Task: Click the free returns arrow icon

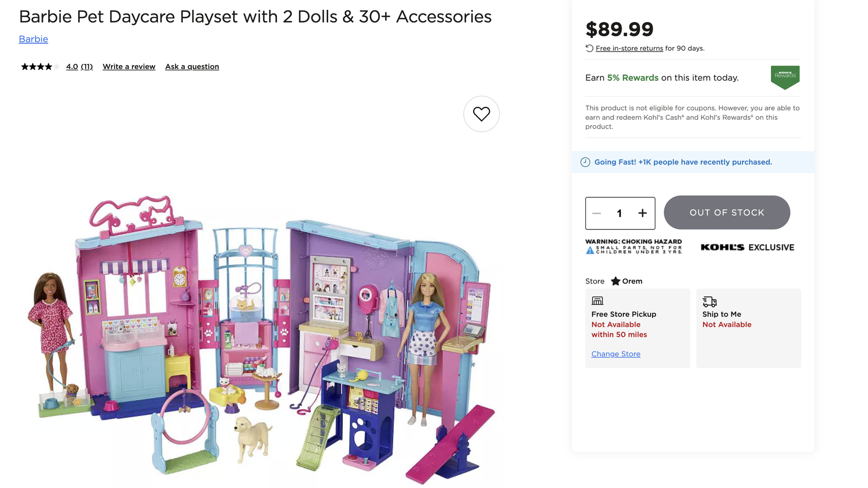Action: coord(589,48)
